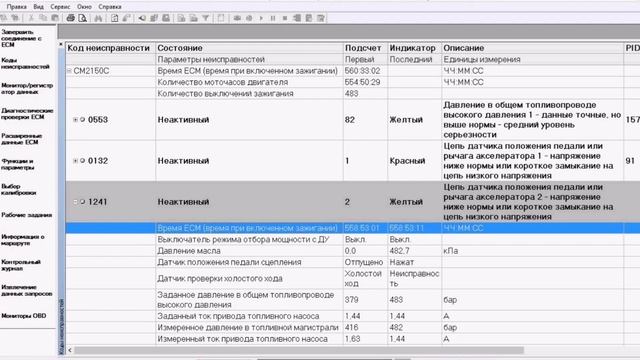The width and height of the screenshot is (640, 360).
Task: Click the Copy toolbar icon
Action: click(43, 18)
